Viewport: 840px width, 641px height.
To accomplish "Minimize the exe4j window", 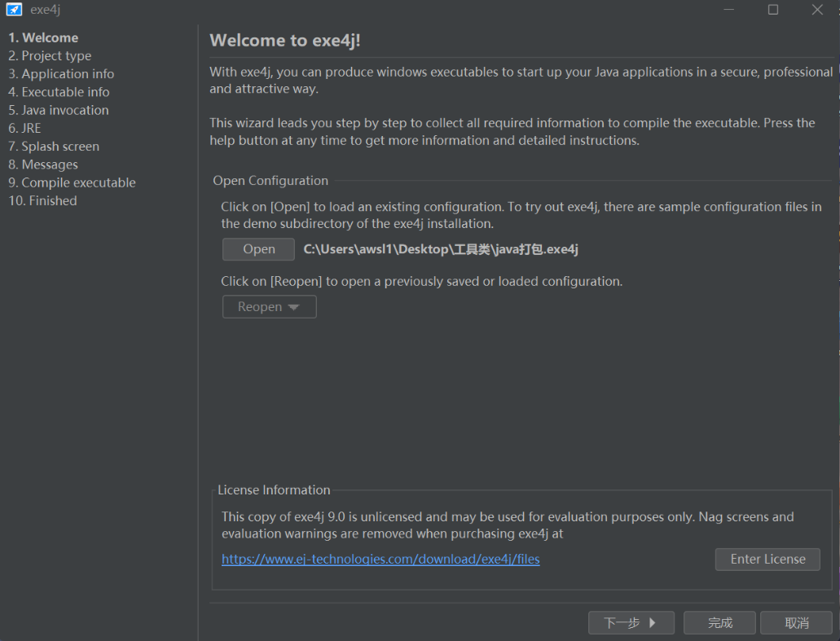I will pyautogui.click(x=729, y=10).
